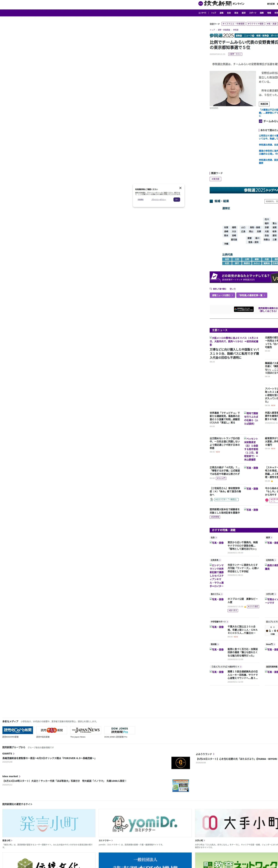Open the すべて hamburger menu
The height and width of the screenshot is (868, 278).
click(x=202, y=13)
